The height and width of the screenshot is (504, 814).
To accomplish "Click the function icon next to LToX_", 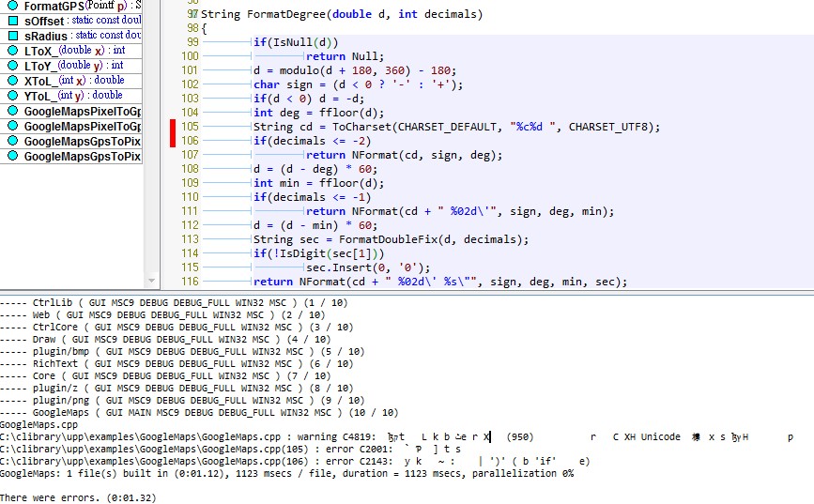I will pos(12,50).
